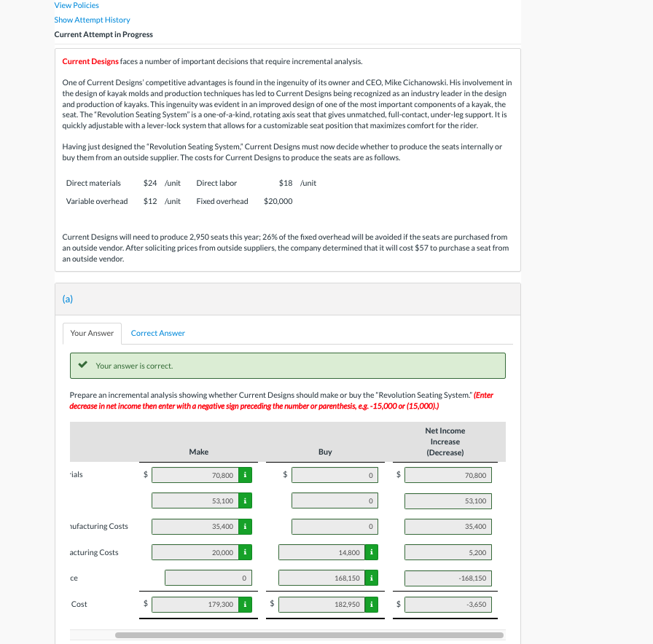Click the info icon next to 20,000 fixed costs
The image size is (653, 644).
click(245, 552)
